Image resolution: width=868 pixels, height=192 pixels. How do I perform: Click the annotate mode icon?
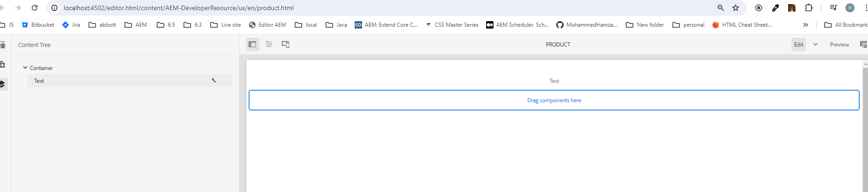[x=863, y=45]
